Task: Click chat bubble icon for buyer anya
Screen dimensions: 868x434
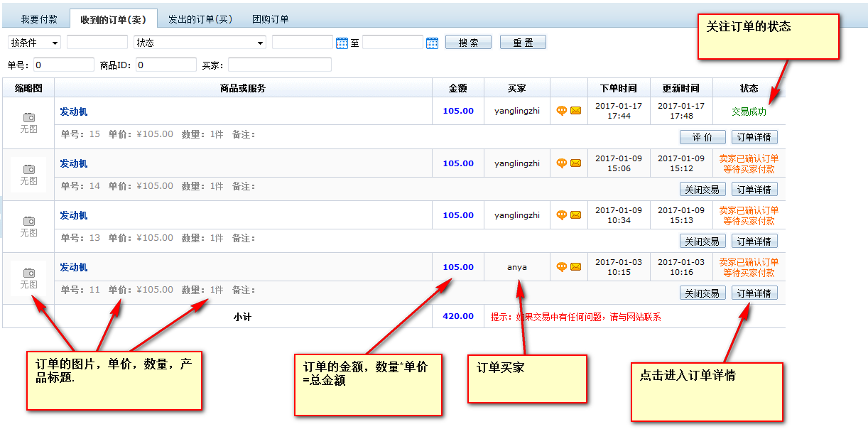Action: 561,267
